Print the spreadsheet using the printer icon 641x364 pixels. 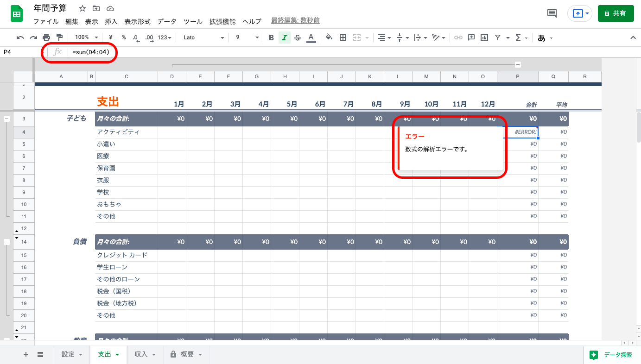click(x=46, y=38)
